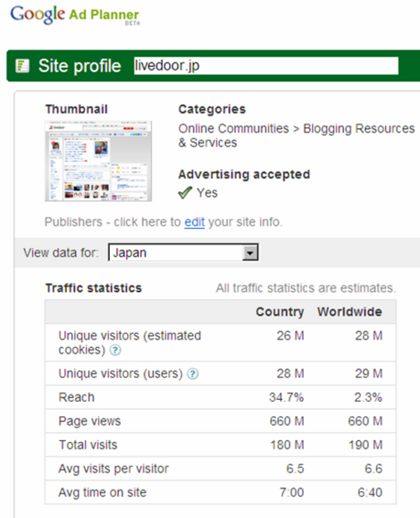420x518 pixels.
Task: Click the Google Ad Planner logo
Action: [75, 16]
